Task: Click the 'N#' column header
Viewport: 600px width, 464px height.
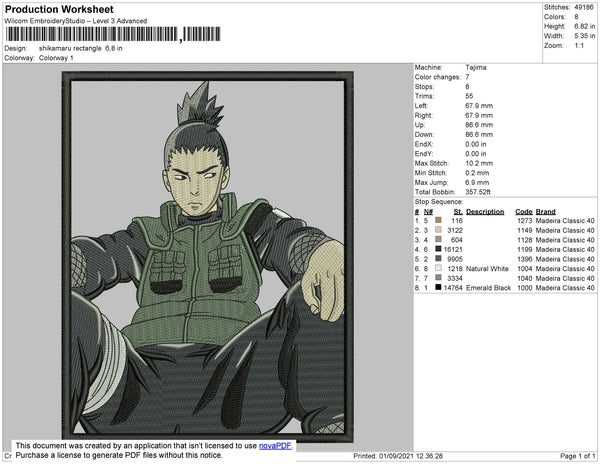Action: [428, 212]
